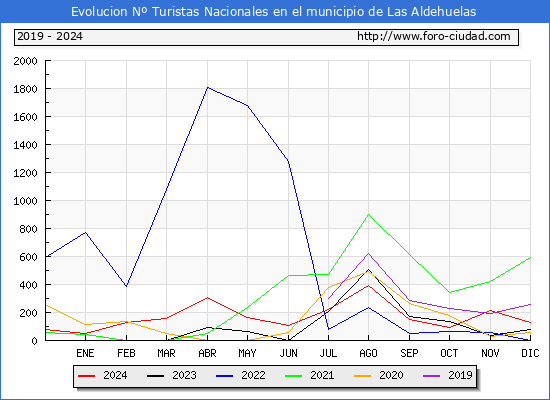Select the blue 2022 legend line swatch
The height and width of the screenshot is (400, 550).
click(x=224, y=376)
